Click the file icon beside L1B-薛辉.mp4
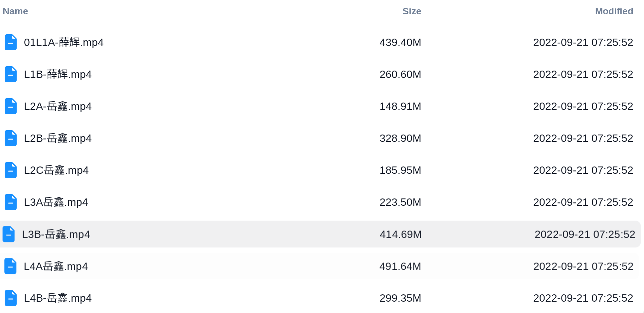 [x=11, y=74]
